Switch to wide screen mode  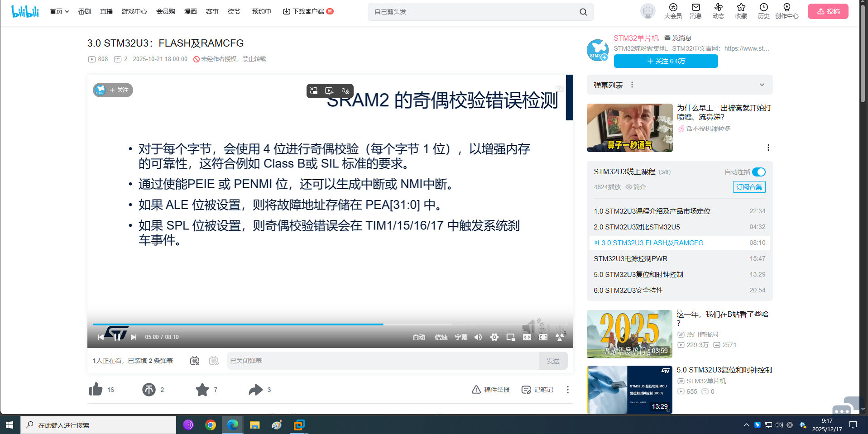point(527,337)
